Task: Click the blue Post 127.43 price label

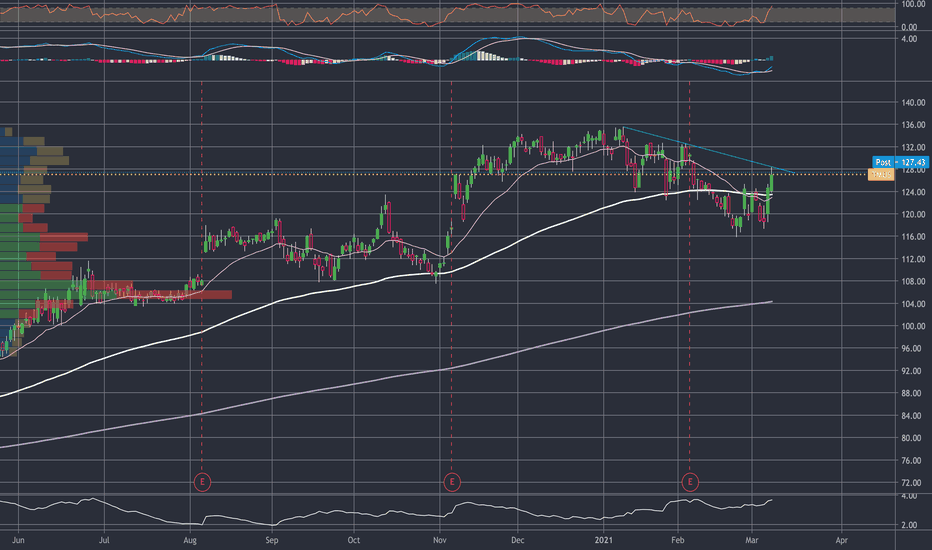Action: [900, 162]
